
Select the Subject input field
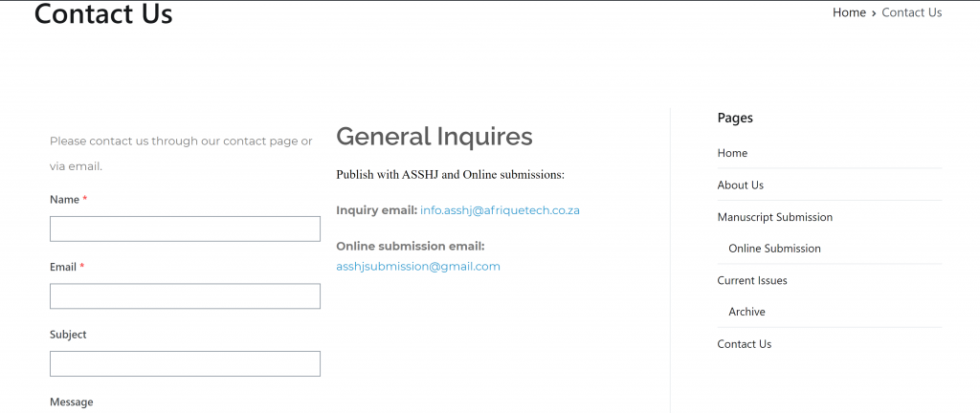pos(185,363)
